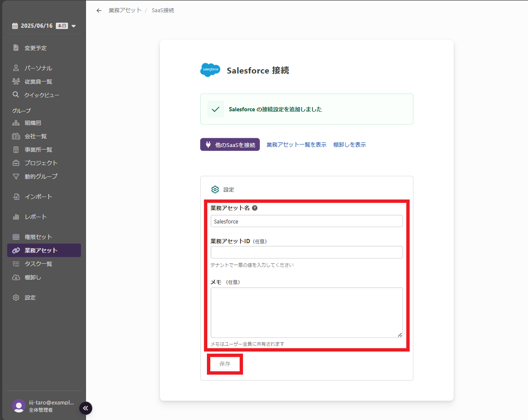Click the 業務アセットID input field
Viewport: 528px width, 420px height.
pyautogui.click(x=306, y=252)
